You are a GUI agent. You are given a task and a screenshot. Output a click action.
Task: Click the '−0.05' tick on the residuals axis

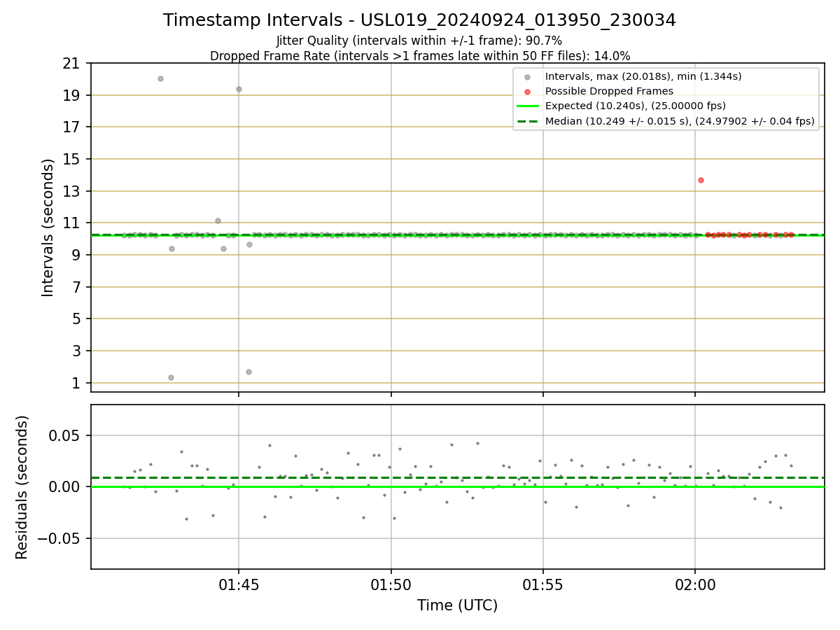click(x=59, y=538)
